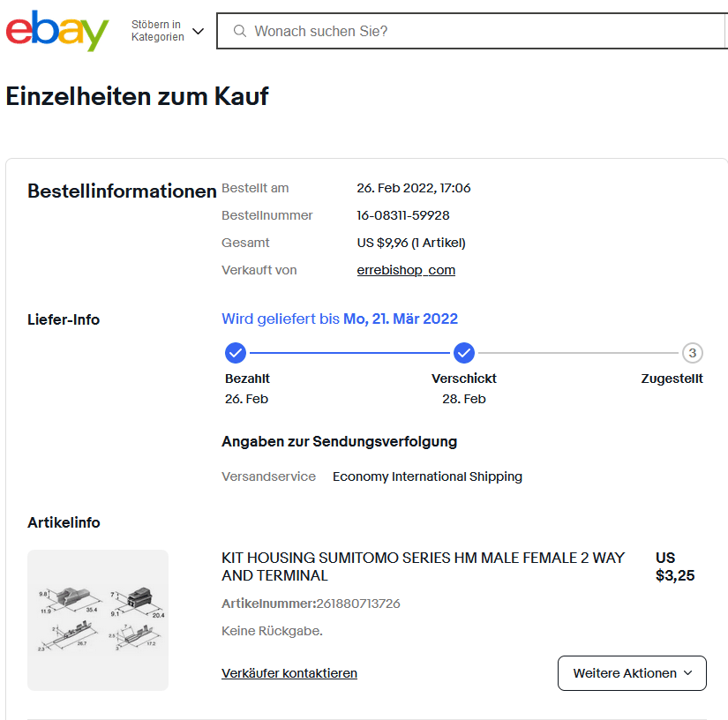Click the KIT HOUSING SUMITOMO item title
728x720 pixels.
pyautogui.click(x=423, y=566)
